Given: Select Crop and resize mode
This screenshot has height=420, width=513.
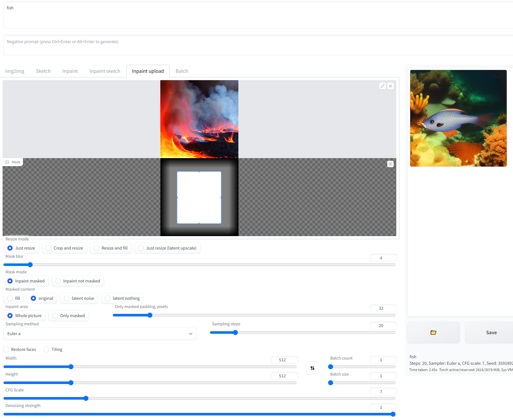Looking at the screenshot, I should [x=49, y=248].
